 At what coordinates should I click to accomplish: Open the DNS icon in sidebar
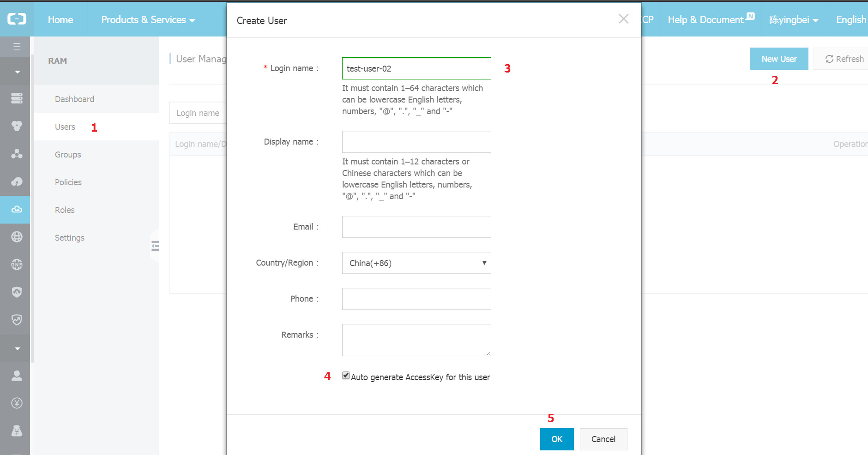point(17,265)
